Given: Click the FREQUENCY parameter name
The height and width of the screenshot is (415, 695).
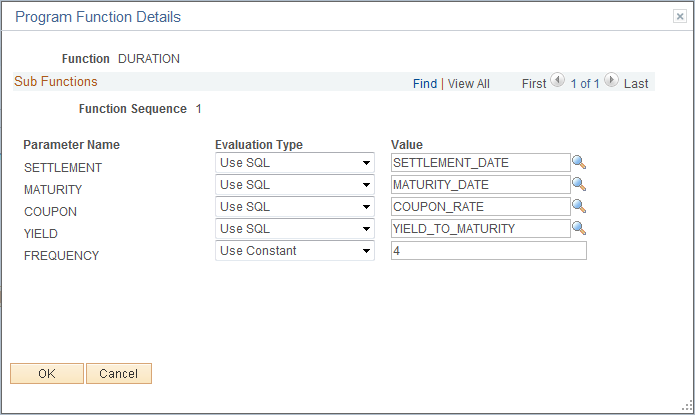Looking at the screenshot, I should pos(61,256).
